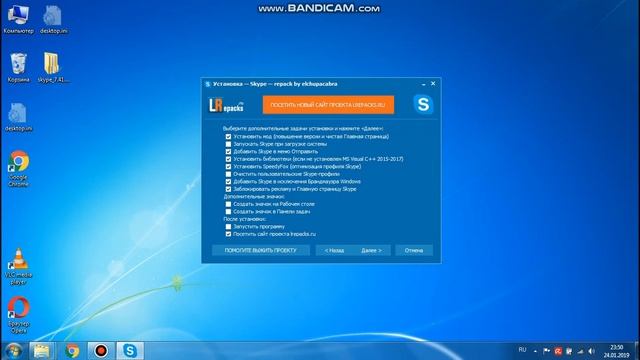Uncheck Установить библиотеки MS Visual C++
This screenshot has width=640, height=360.
tap(228, 159)
